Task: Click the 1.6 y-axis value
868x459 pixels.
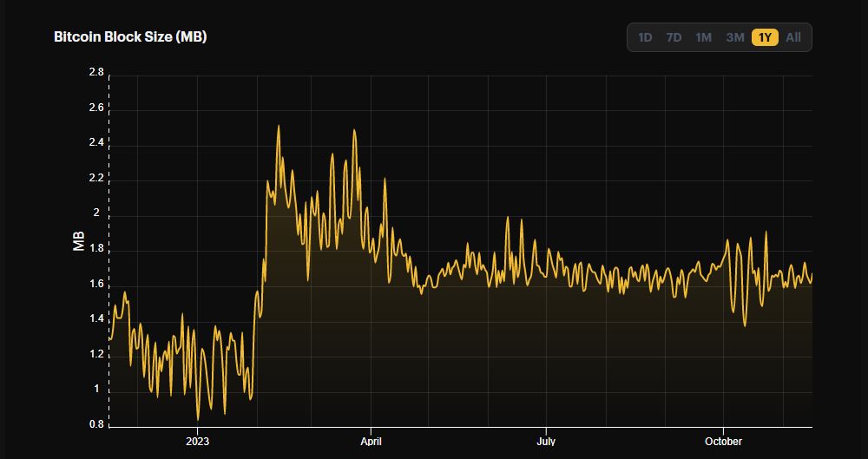Action: click(95, 284)
